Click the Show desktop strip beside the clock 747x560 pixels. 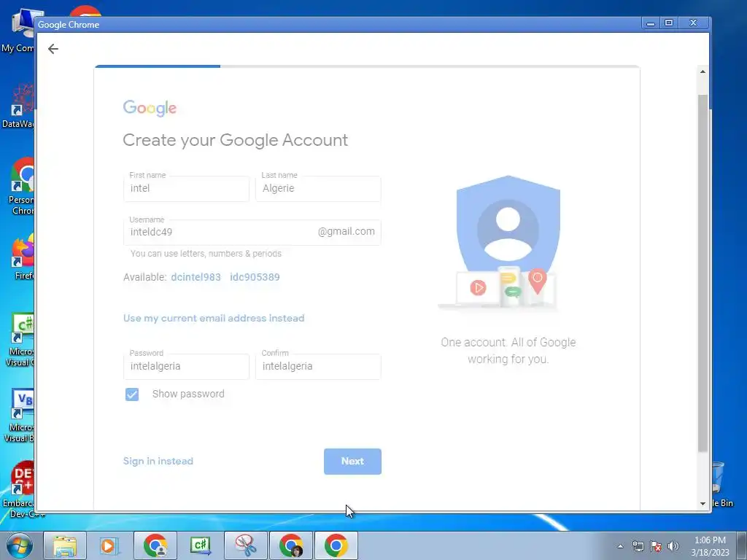(x=742, y=545)
